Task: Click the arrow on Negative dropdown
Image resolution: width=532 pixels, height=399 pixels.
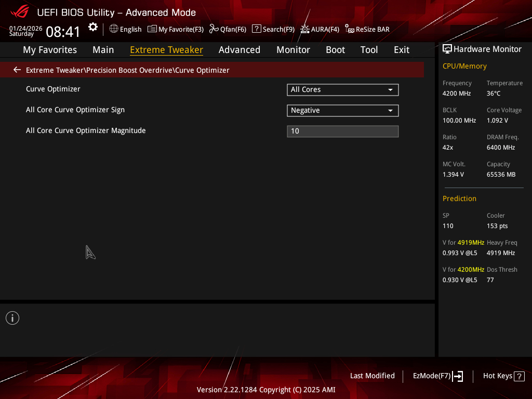Action: [391, 111]
